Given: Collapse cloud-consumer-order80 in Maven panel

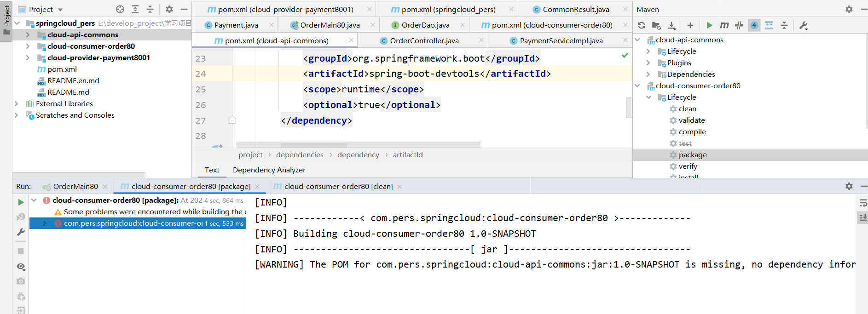Looking at the screenshot, I should [x=637, y=86].
